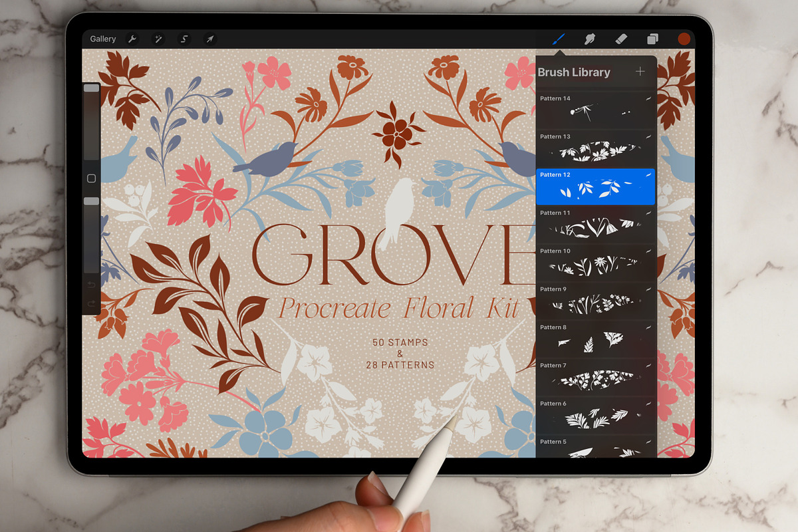798x532 pixels.
Task: Open the Actions wrench menu
Action: point(132,39)
